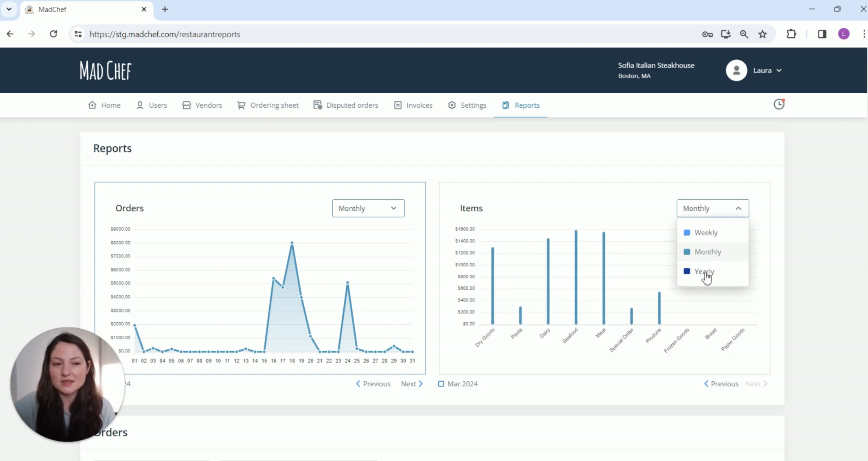Open the clock history notification icon
The image size is (868, 461).
[x=779, y=104]
